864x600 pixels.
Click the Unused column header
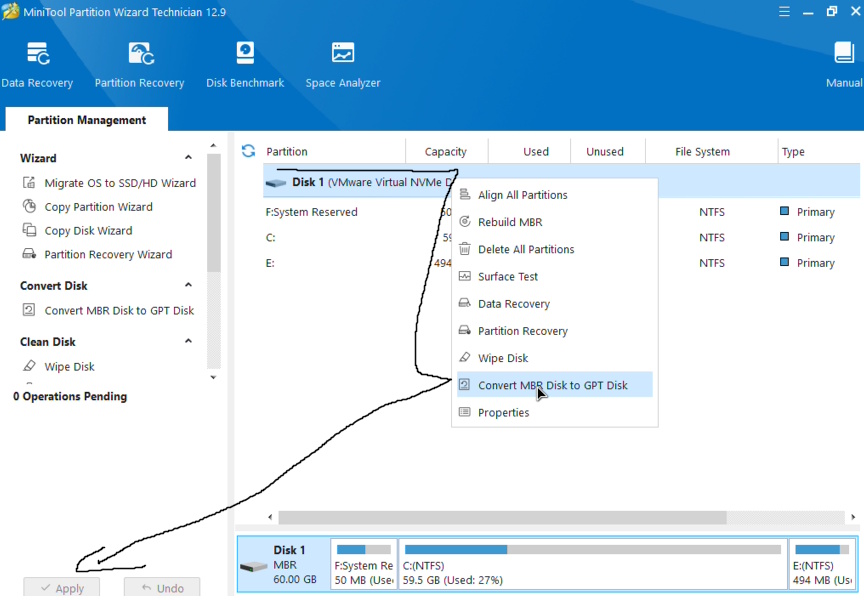605,152
